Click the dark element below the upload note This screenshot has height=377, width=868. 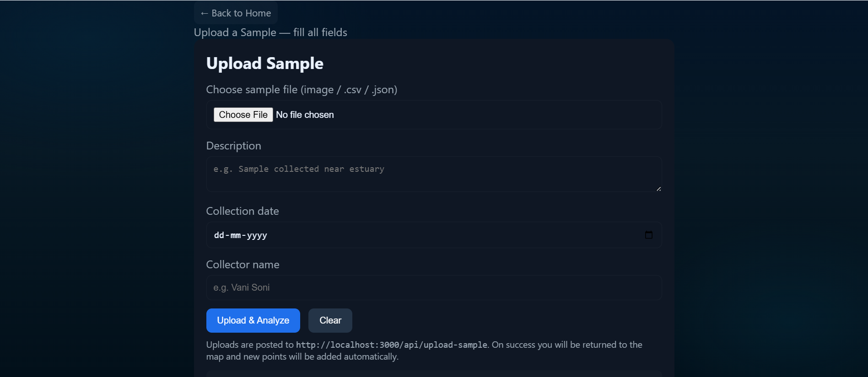(x=434, y=375)
